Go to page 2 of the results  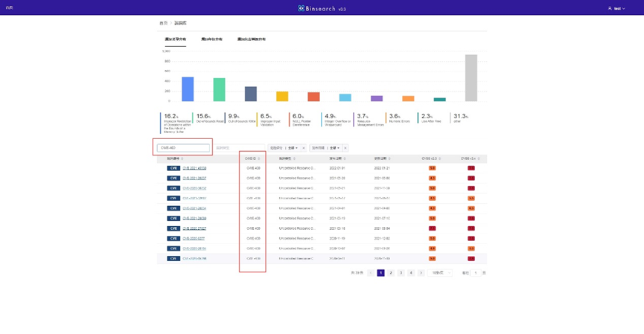click(391, 273)
